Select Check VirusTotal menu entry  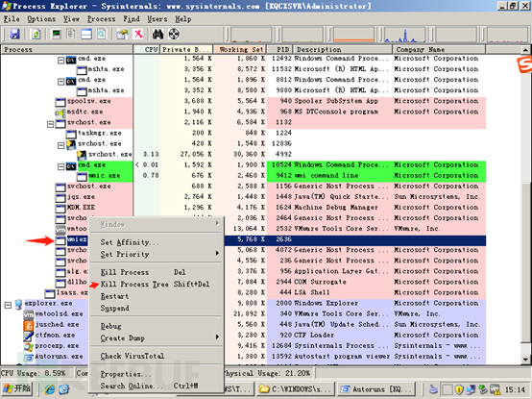(157, 356)
